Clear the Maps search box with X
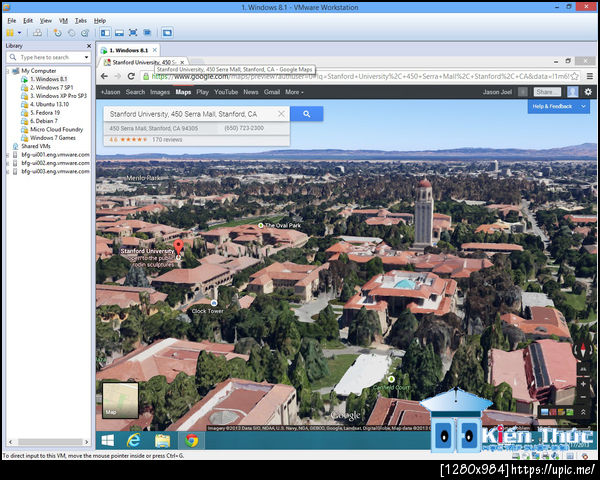The height and width of the screenshot is (480, 600). [281, 114]
